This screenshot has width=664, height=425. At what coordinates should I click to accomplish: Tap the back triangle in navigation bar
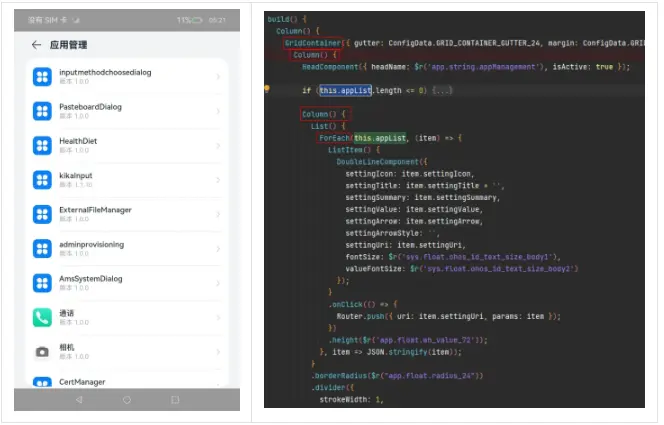click(x=79, y=401)
